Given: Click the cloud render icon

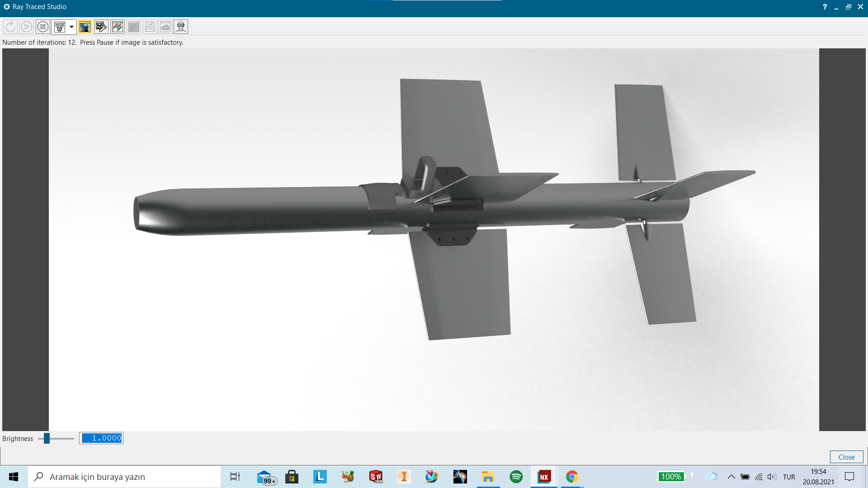Looking at the screenshot, I should [165, 27].
